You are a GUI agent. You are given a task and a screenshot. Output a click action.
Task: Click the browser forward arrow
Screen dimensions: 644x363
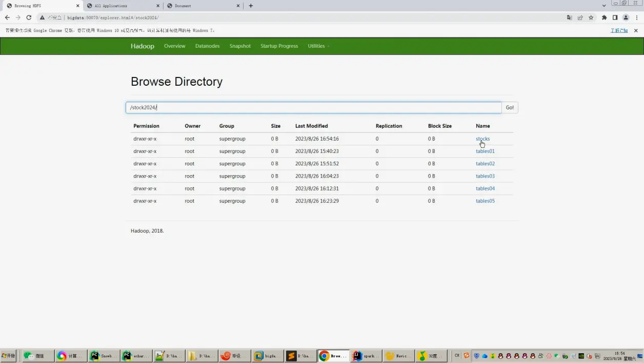tap(18, 17)
